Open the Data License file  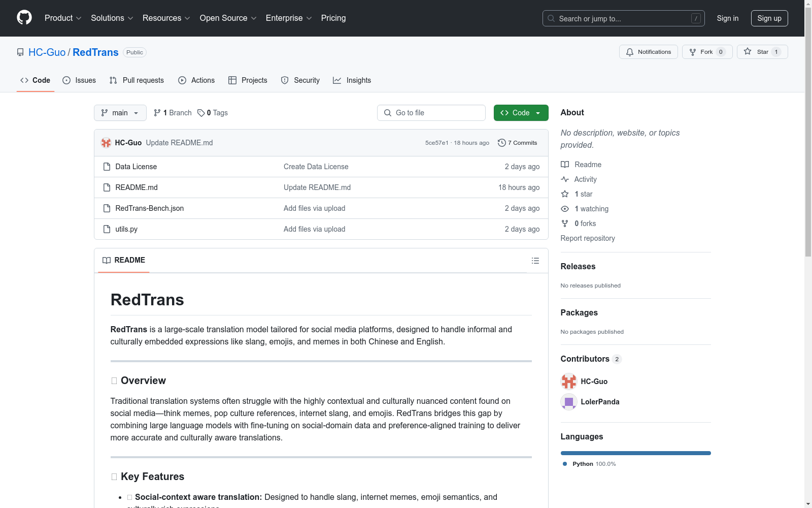click(x=136, y=167)
